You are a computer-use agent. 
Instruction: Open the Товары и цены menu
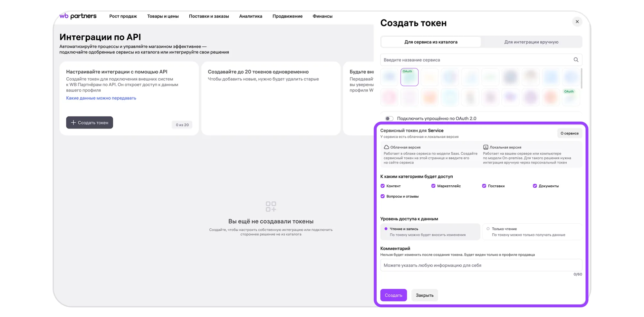(x=163, y=16)
